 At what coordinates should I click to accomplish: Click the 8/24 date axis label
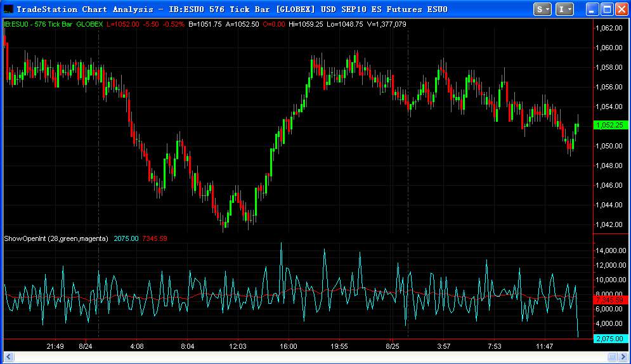[86, 346]
